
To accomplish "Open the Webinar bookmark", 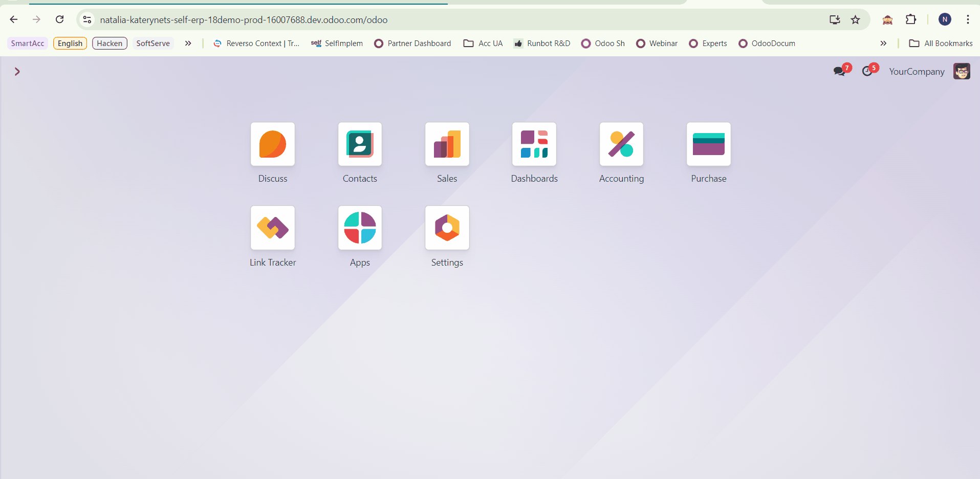I will coord(657,43).
